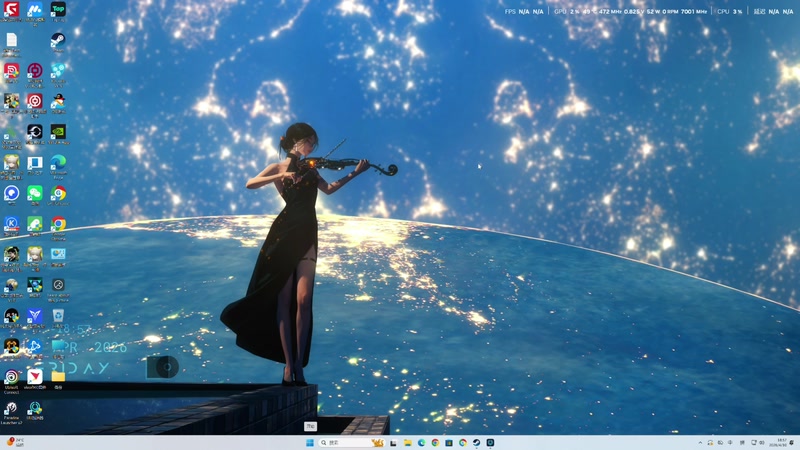Switch to Edge in the taskbar
800x450 pixels.
click(x=421, y=442)
